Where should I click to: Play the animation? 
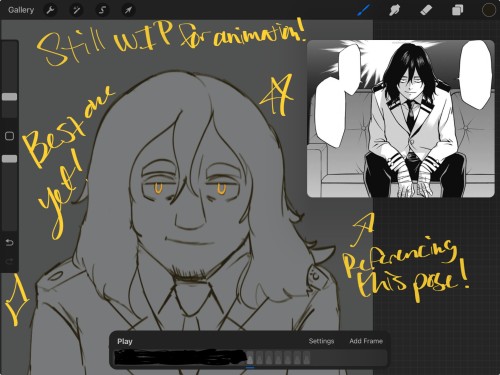[x=125, y=341]
